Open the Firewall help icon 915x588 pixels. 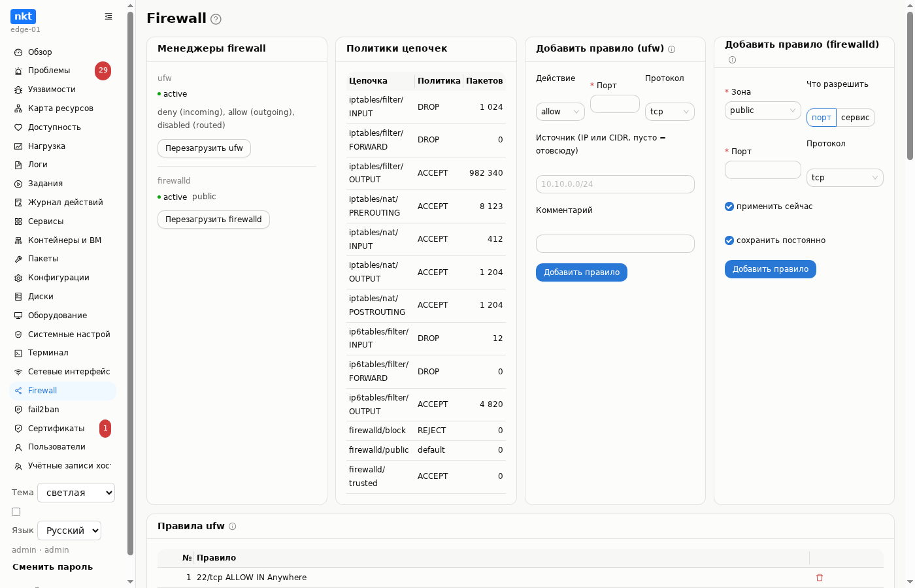coord(216,20)
